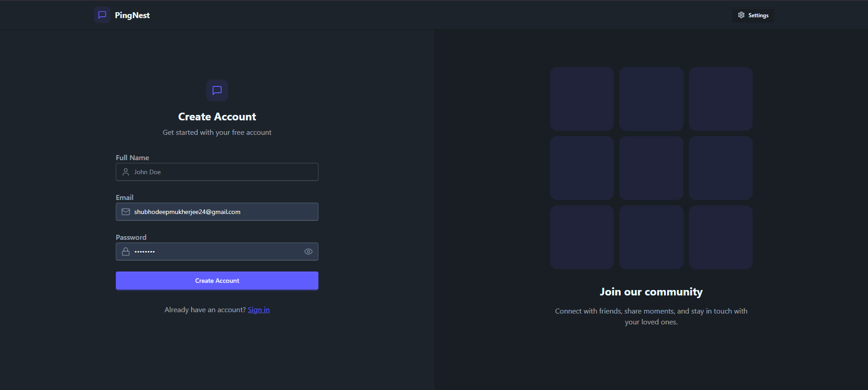Click the PingNest brand name

point(132,15)
